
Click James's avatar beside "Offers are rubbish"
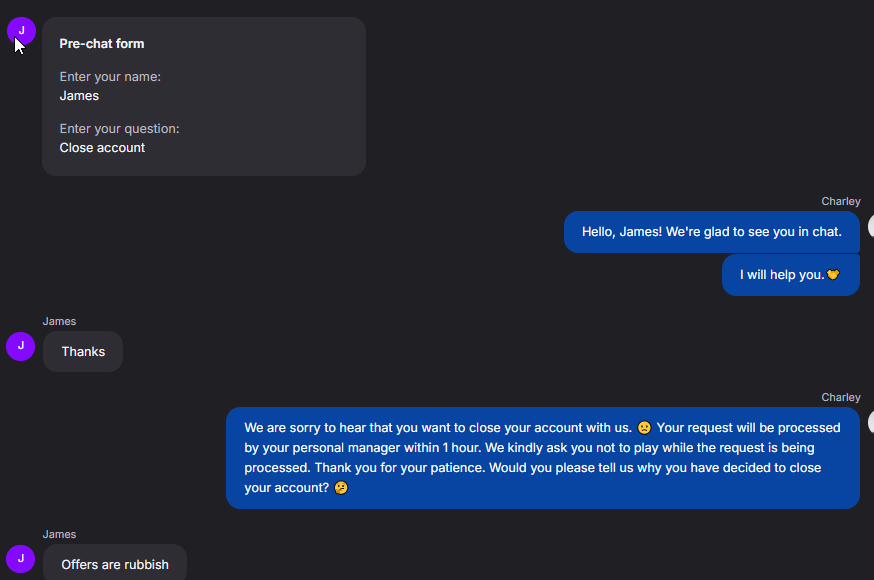pos(21,559)
